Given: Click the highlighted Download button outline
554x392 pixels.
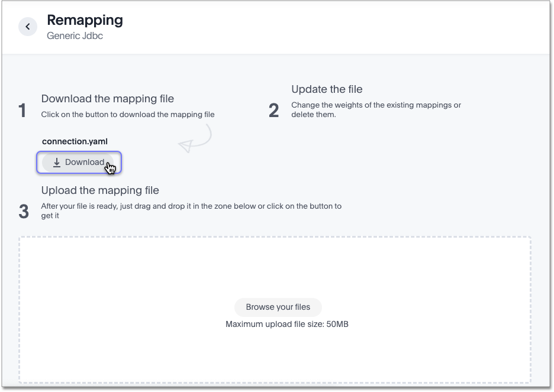Looking at the screenshot, I should tap(79, 162).
